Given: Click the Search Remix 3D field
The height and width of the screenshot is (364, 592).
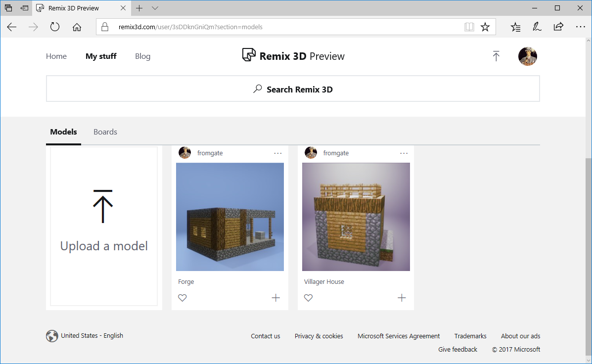Looking at the screenshot, I should (x=293, y=90).
